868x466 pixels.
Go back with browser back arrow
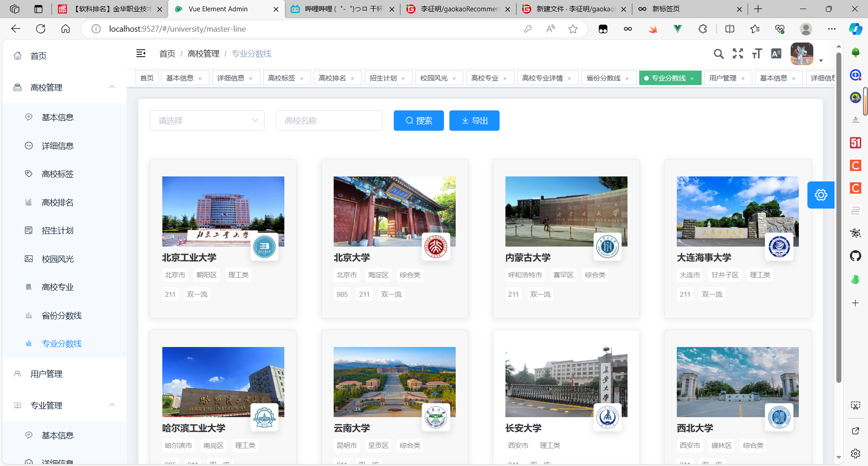[16, 29]
